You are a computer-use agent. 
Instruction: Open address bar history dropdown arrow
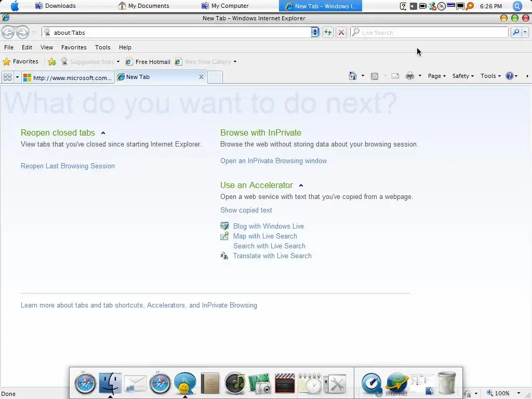pyautogui.click(x=315, y=32)
